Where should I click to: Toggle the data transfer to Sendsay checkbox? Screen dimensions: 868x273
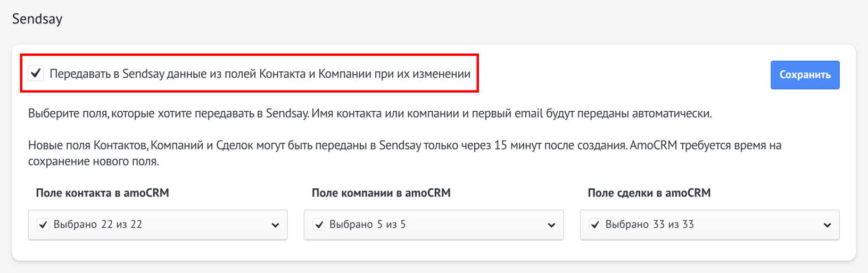click(x=36, y=73)
